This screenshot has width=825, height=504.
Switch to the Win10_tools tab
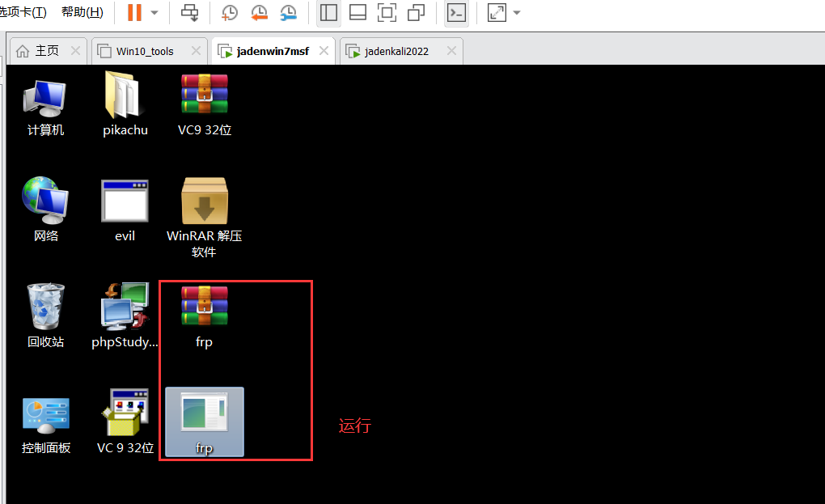pos(145,51)
